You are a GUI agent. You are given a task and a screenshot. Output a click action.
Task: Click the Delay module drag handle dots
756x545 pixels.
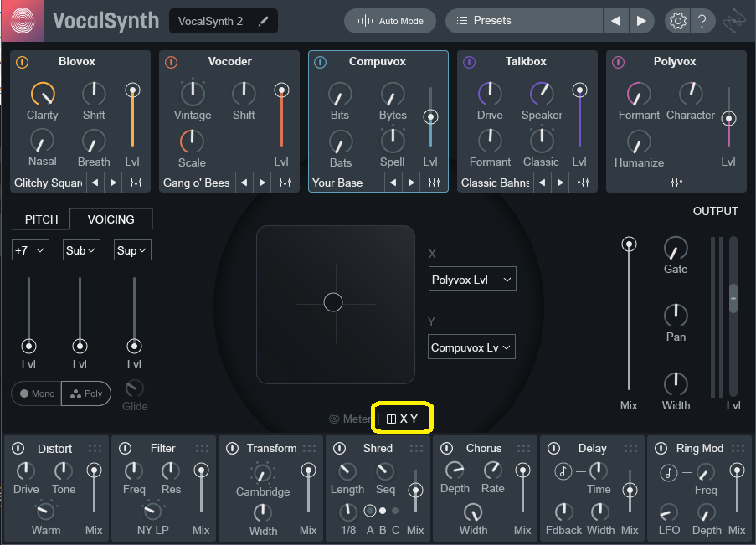[x=630, y=449]
